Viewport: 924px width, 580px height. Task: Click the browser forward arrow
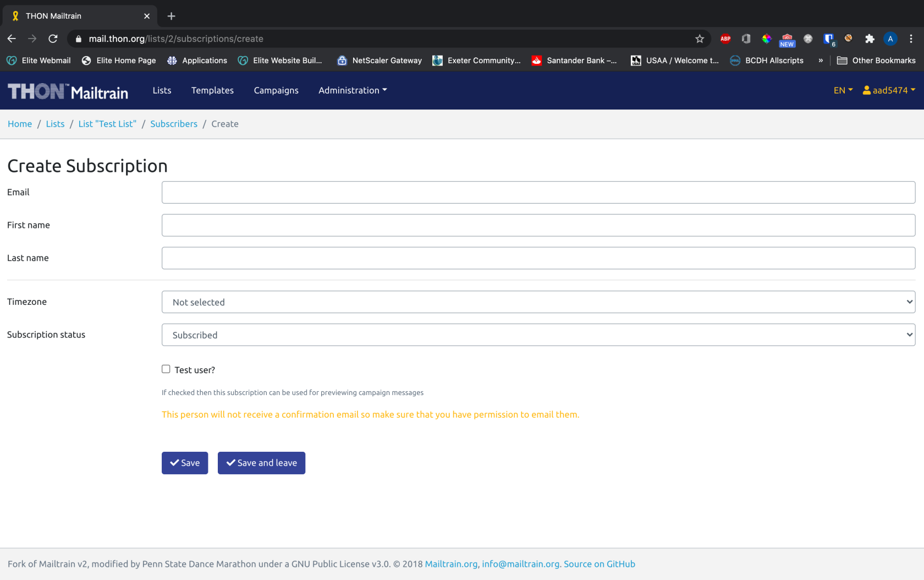[32, 39]
